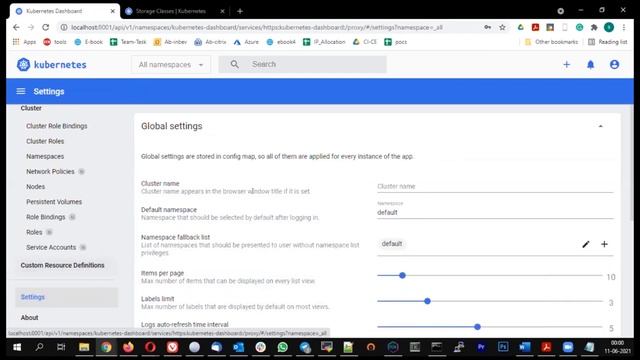Click the create new resource plus icon
640x360 pixels.
coord(567,64)
